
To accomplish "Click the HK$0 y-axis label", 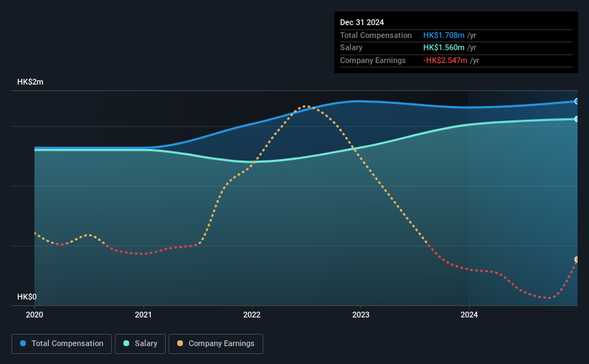I will click(x=27, y=297).
